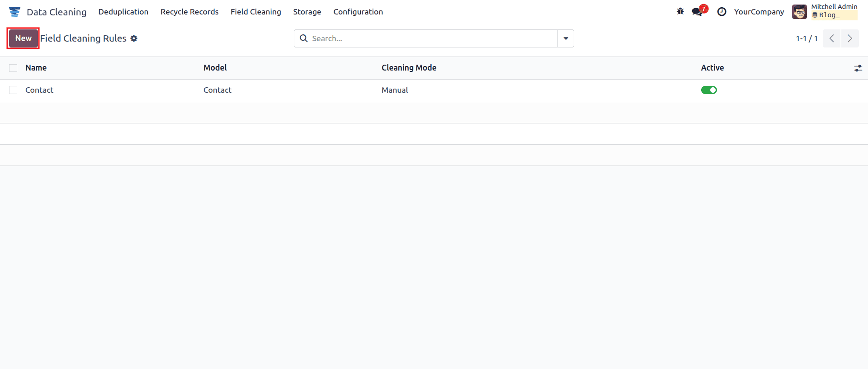Image resolution: width=868 pixels, height=369 pixels.
Task: Click the magnifier search icon
Action: [x=304, y=38]
